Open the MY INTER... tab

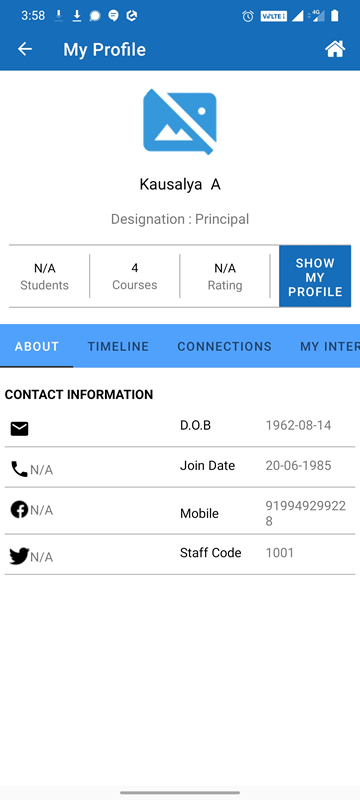tap(329, 346)
